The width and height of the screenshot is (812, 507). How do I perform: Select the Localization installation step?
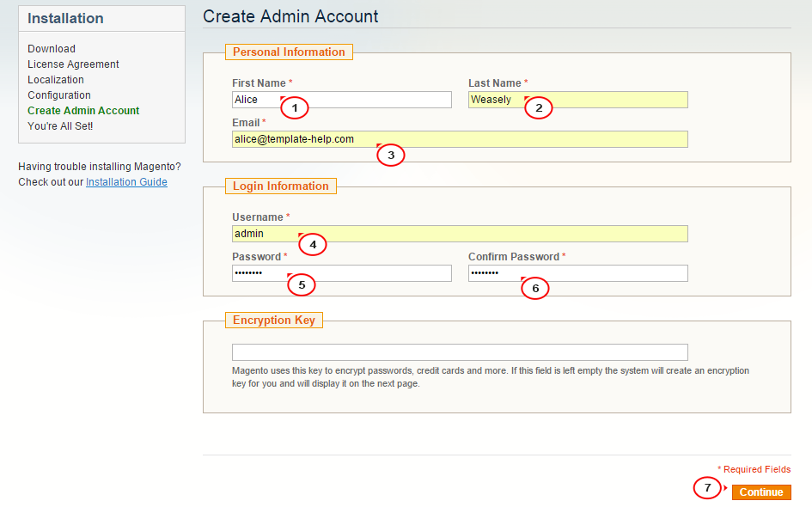55,80
